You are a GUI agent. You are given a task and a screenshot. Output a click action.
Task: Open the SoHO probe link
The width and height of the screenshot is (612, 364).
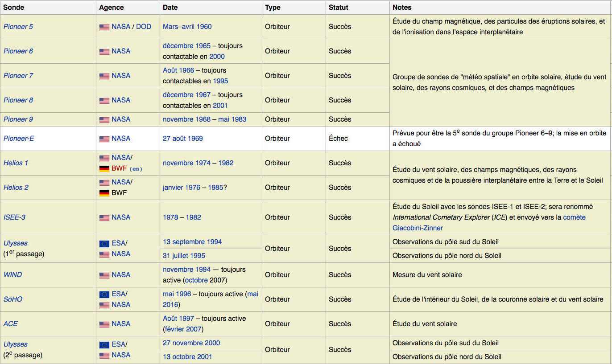[x=13, y=299]
